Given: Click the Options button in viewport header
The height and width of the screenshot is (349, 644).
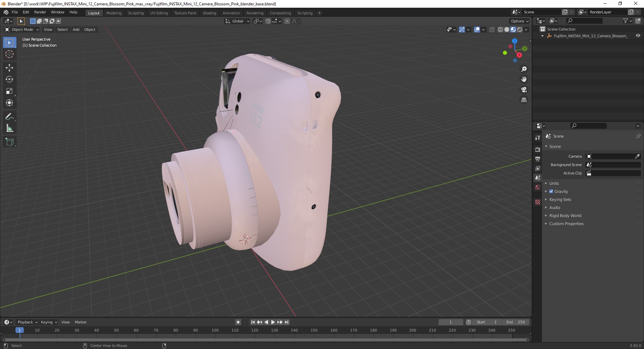Looking at the screenshot, I should pyautogui.click(x=520, y=21).
